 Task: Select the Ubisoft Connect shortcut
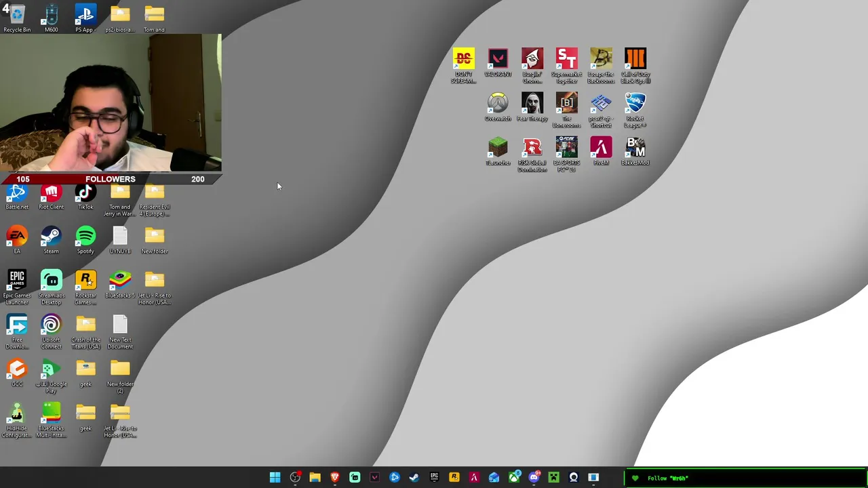tap(51, 332)
